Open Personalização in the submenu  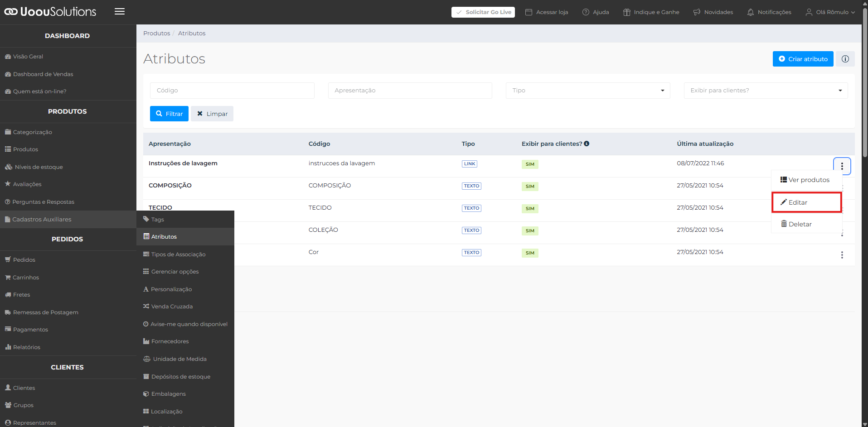click(x=185, y=289)
